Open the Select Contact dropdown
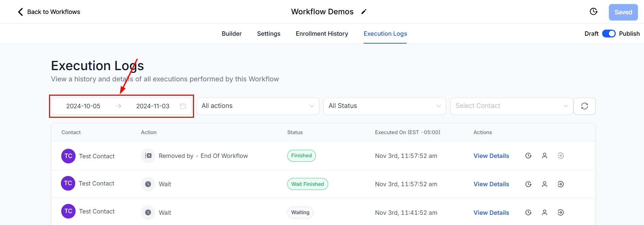Viewport: 644px width, 225px height. coord(511,106)
